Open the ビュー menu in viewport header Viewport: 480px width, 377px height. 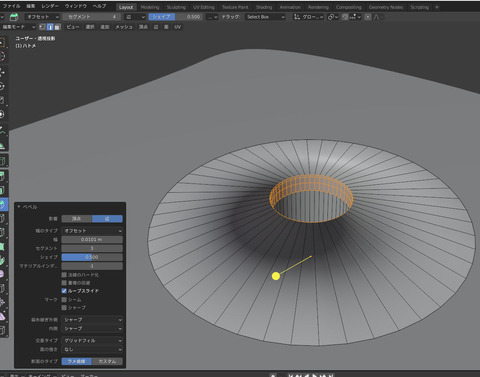(x=73, y=27)
